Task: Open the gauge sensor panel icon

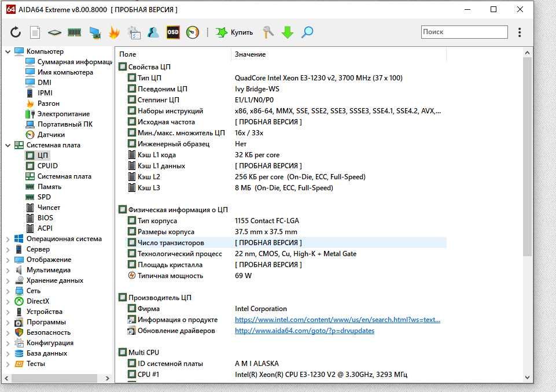Action: pos(193,32)
